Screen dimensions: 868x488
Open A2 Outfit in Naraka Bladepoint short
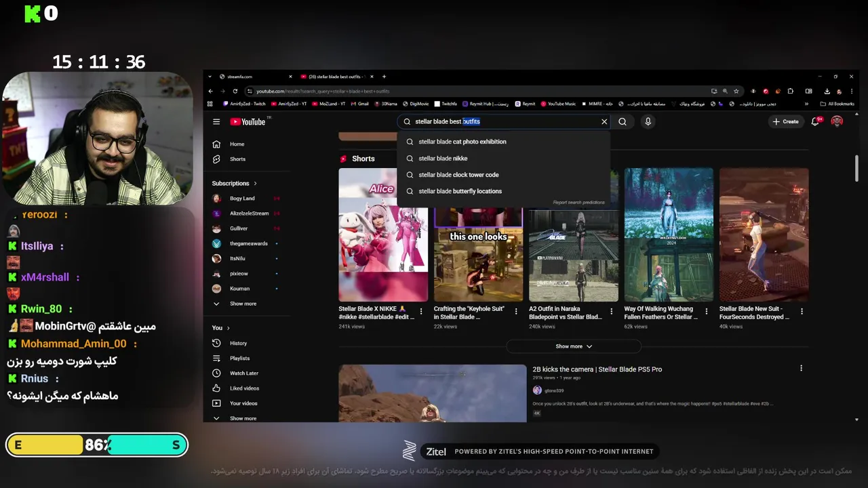(x=573, y=254)
